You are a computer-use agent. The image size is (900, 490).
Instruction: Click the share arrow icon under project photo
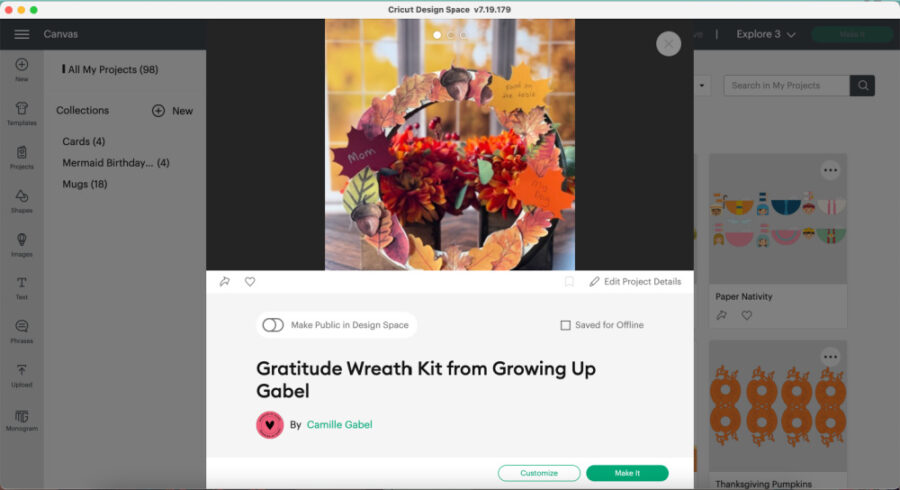224,282
